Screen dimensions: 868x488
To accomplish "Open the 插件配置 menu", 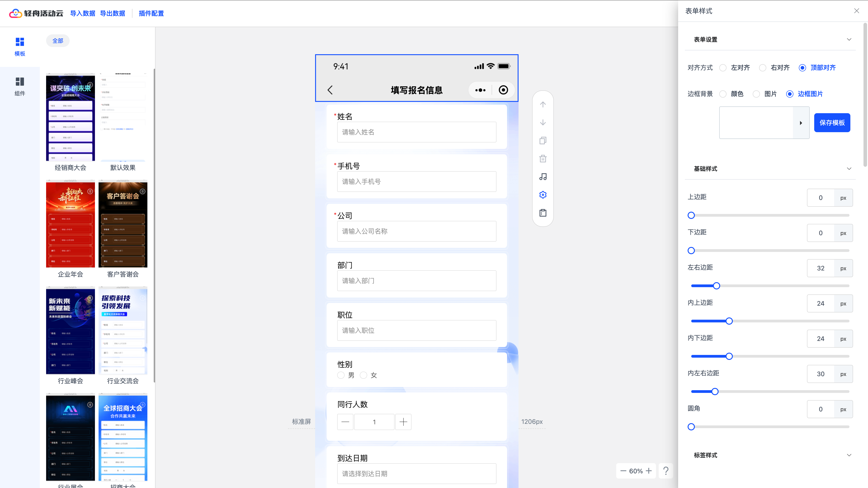I will tap(151, 14).
